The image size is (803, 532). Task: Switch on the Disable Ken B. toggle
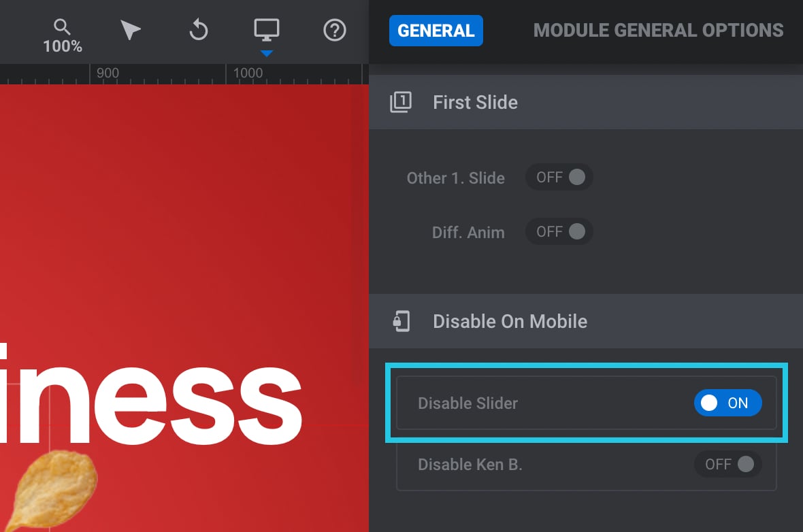[x=727, y=465]
